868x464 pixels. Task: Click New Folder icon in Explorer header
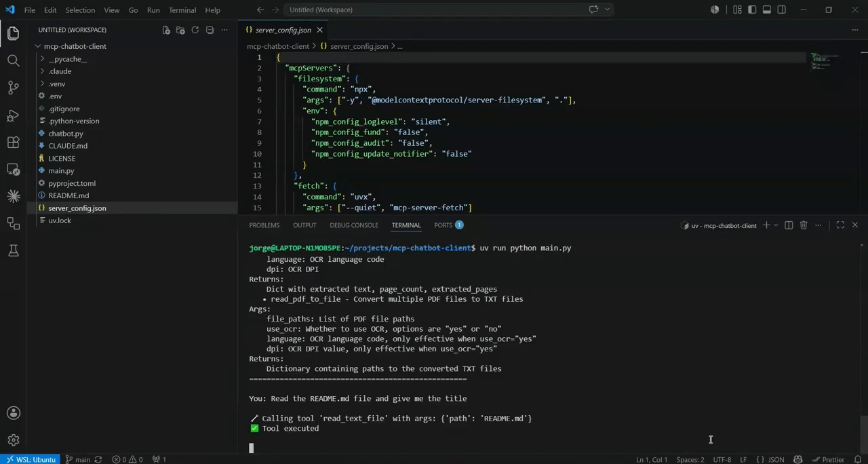coord(180,30)
